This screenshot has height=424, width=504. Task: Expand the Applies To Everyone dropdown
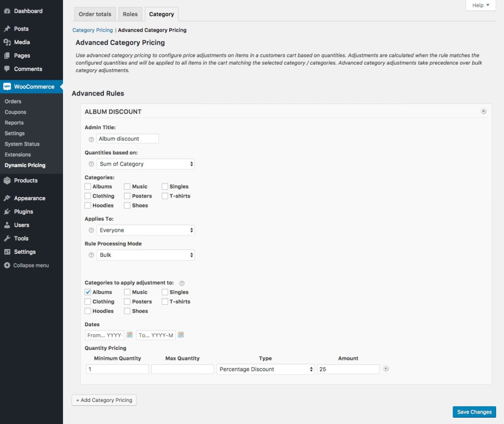coord(145,230)
